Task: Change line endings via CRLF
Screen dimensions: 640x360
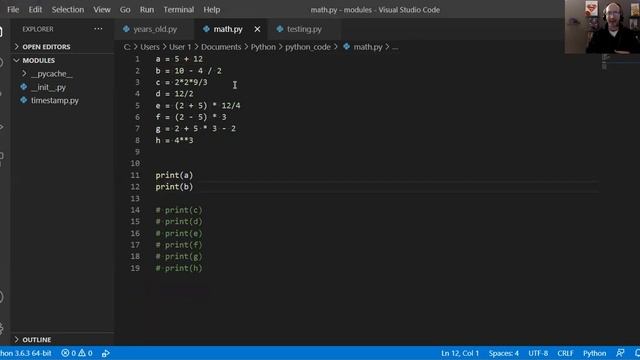Action: [x=565, y=353]
